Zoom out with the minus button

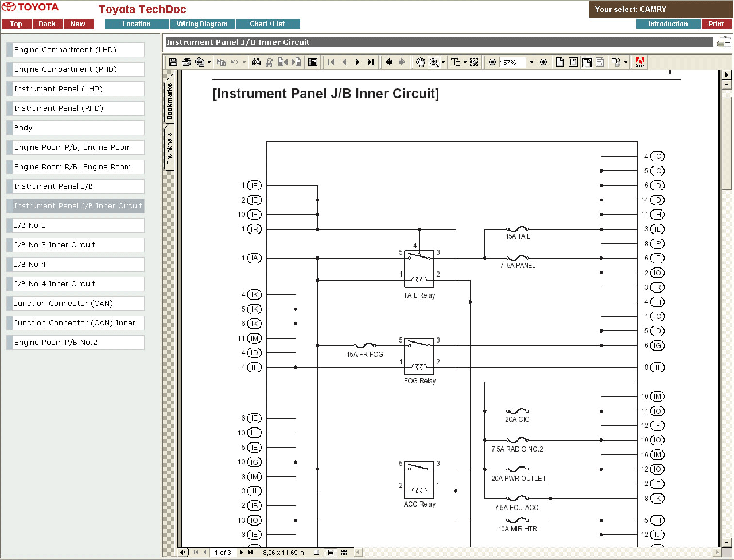[492, 62]
